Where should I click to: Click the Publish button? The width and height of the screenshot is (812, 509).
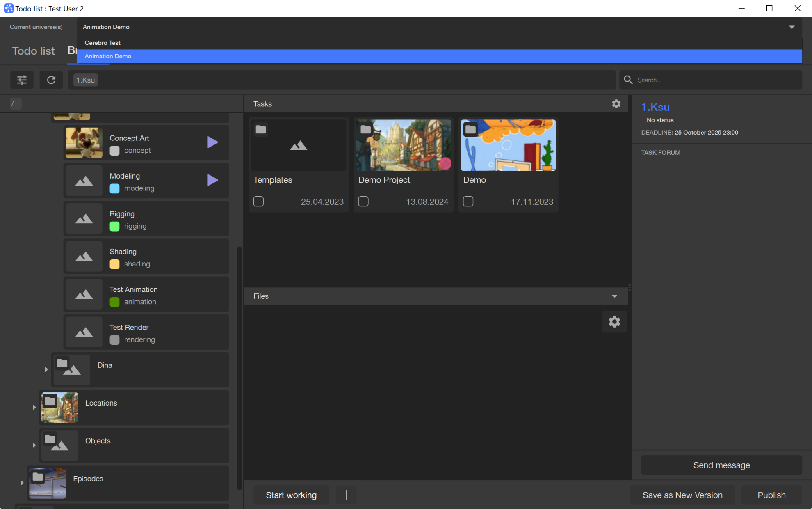coord(771,495)
